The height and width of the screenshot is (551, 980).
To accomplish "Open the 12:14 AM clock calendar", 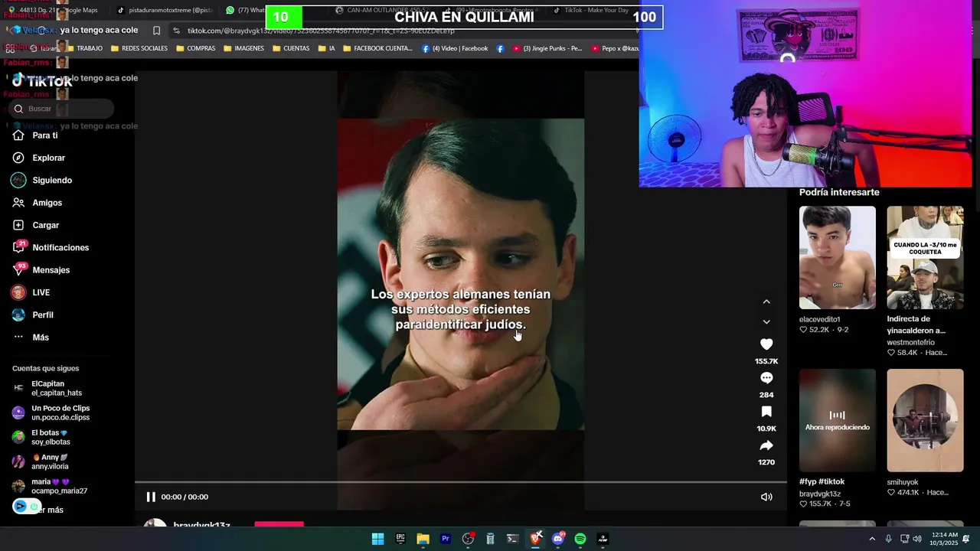I will 945,539.
